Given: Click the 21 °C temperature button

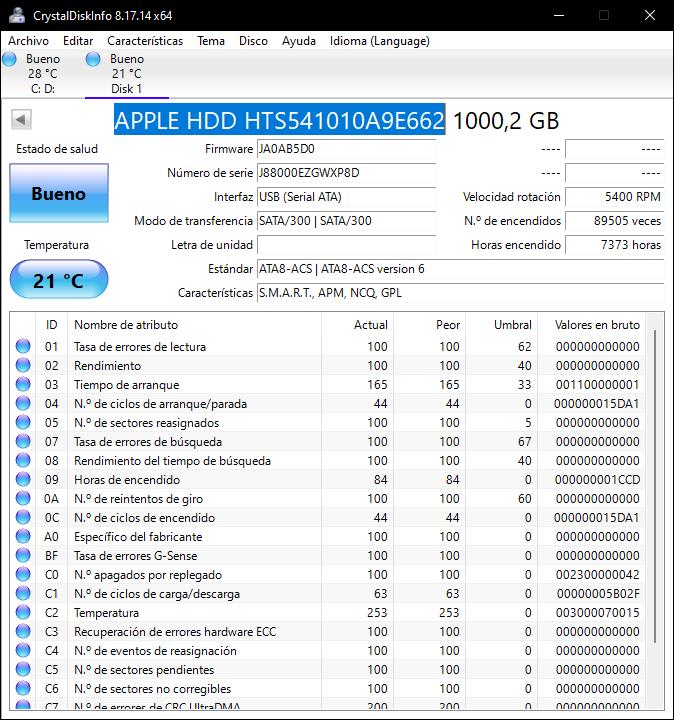Looking at the screenshot, I should (x=59, y=279).
